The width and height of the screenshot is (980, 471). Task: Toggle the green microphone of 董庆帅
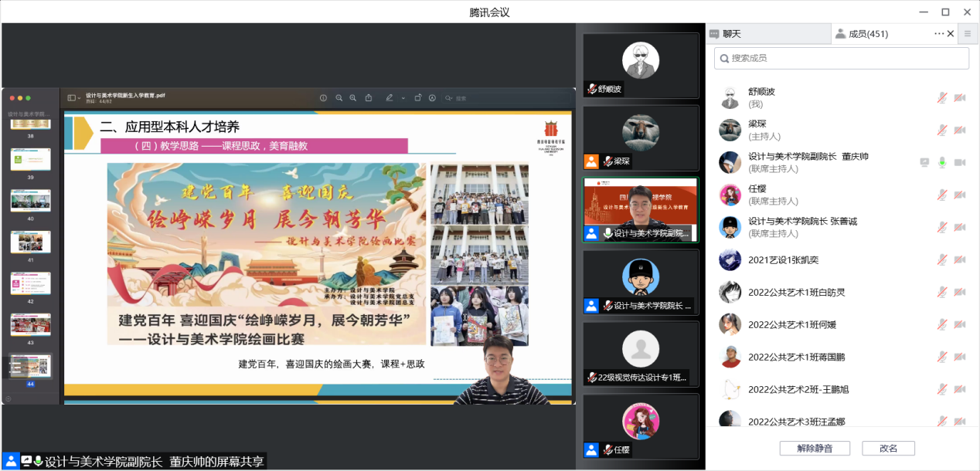pyautogui.click(x=942, y=162)
